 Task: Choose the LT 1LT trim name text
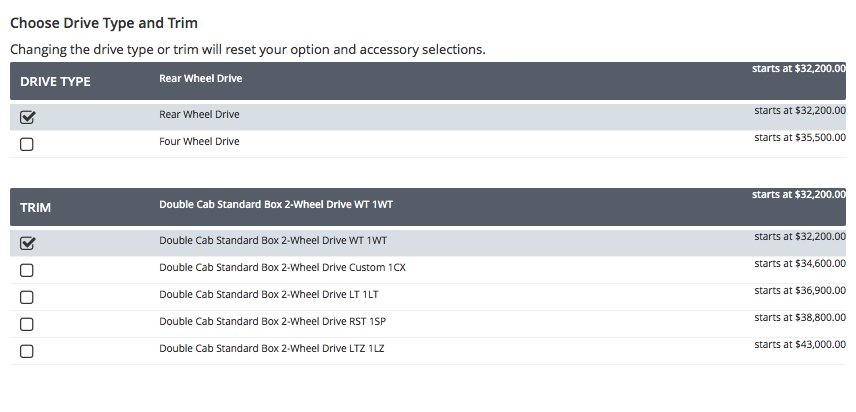tap(268, 295)
